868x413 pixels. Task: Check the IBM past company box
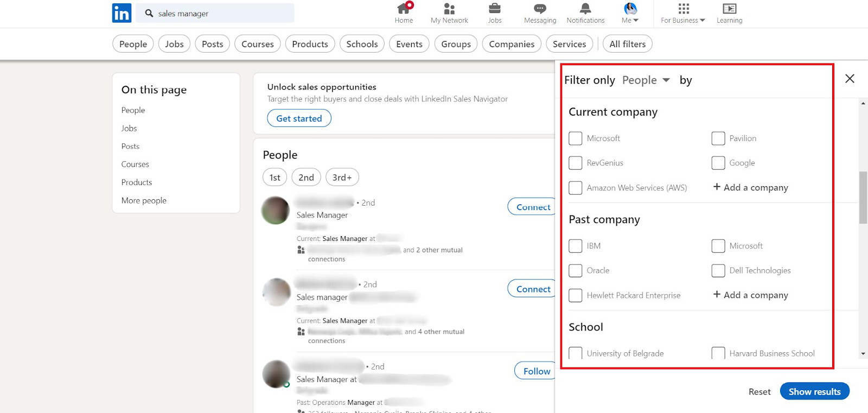(576, 246)
